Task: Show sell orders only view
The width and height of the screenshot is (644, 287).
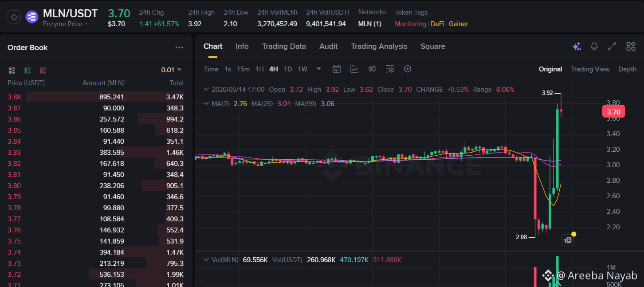Action: [x=43, y=70]
